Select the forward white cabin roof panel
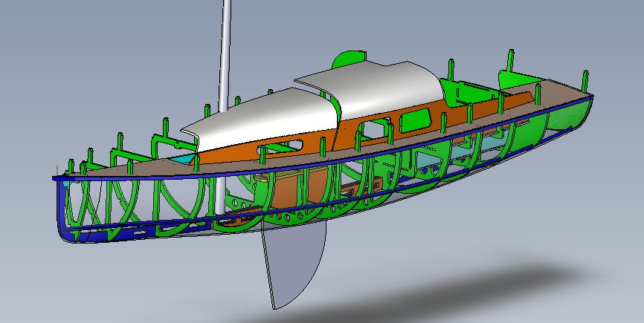Image resolution: width=644 pixels, height=323 pixels. click(263, 119)
